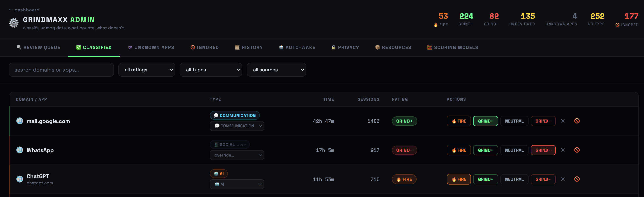Click the 4 UNKNOWN APPS stat counter
Image resolution: width=644 pixels, height=197 pixels.
coord(561,19)
